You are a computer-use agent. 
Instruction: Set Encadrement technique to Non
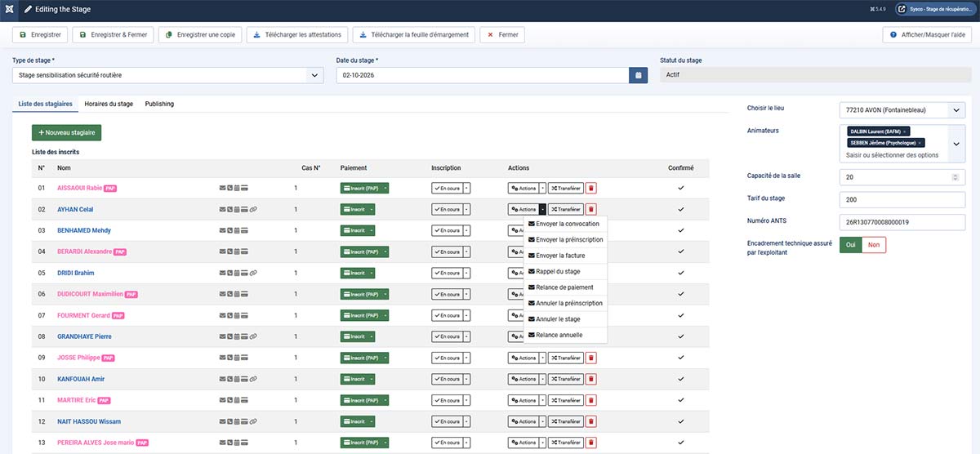[874, 245]
